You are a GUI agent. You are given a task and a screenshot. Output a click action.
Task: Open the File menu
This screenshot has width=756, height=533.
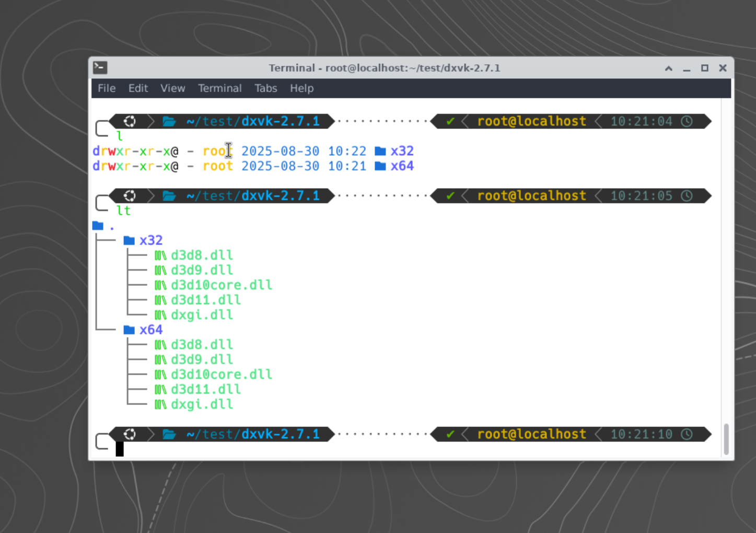point(107,88)
